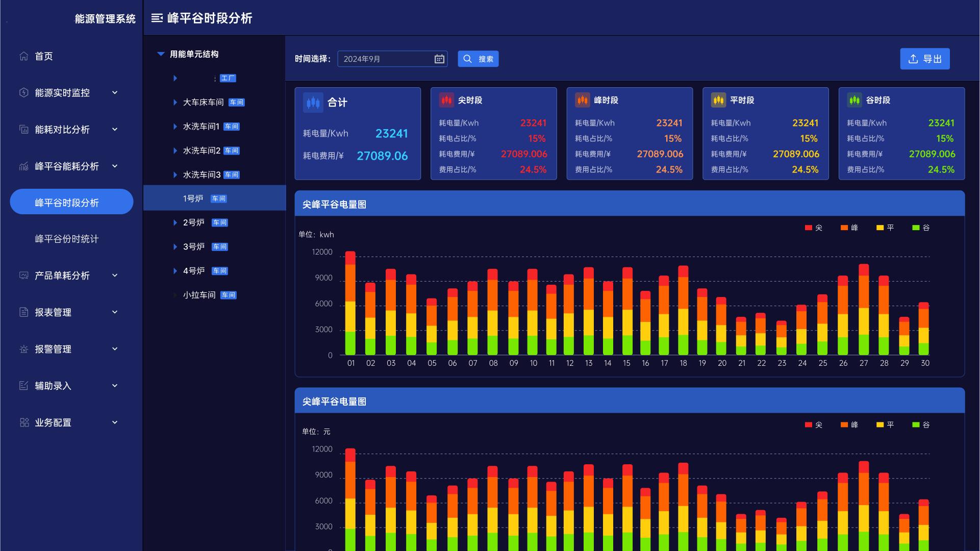Click the 合计 summary card icon
980x551 pixels.
pyautogui.click(x=313, y=103)
